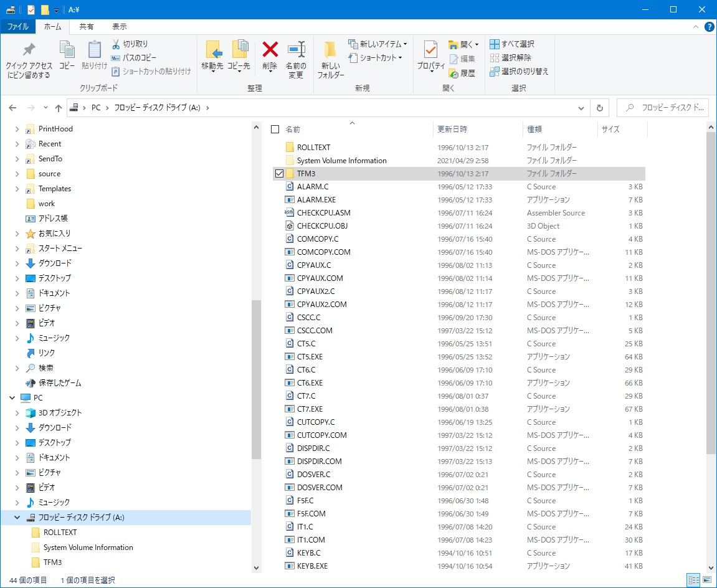Click the Cut (切り取り) scissors icon
717x588 pixels.
[x=116, y=44]
